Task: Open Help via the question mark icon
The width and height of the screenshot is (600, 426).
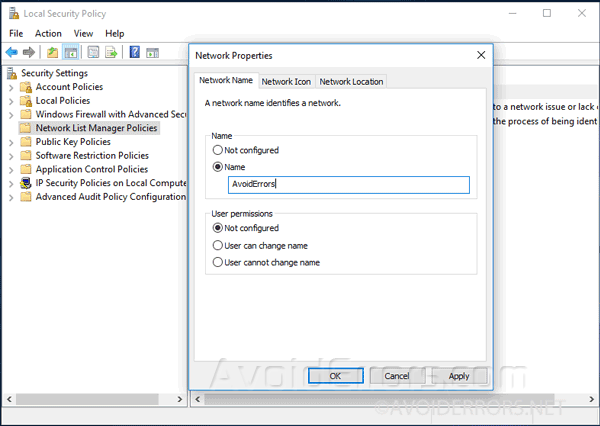Action: [135, 52]
